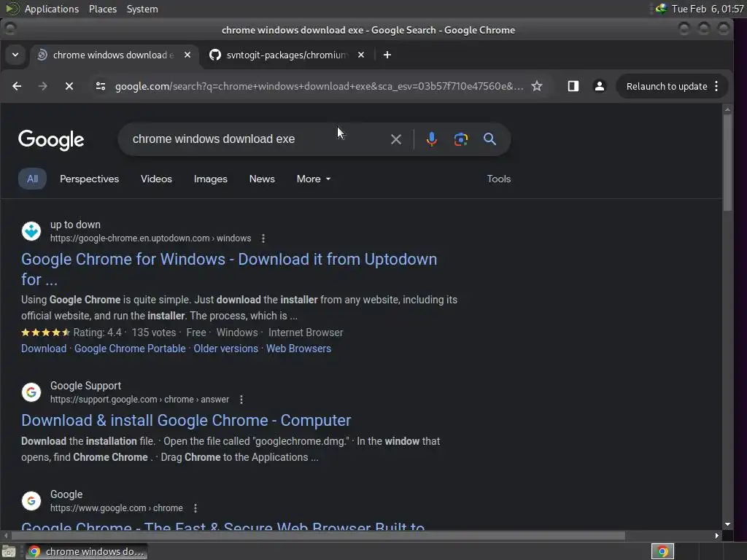Focus the Google search input field
This screenshot has height=560, width=747.
coord(258,139)
